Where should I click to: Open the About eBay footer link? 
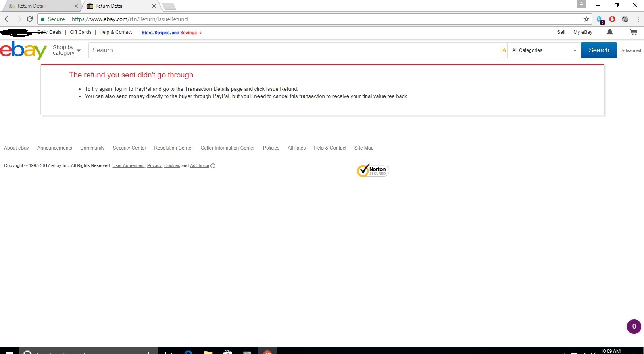(17, 148)
